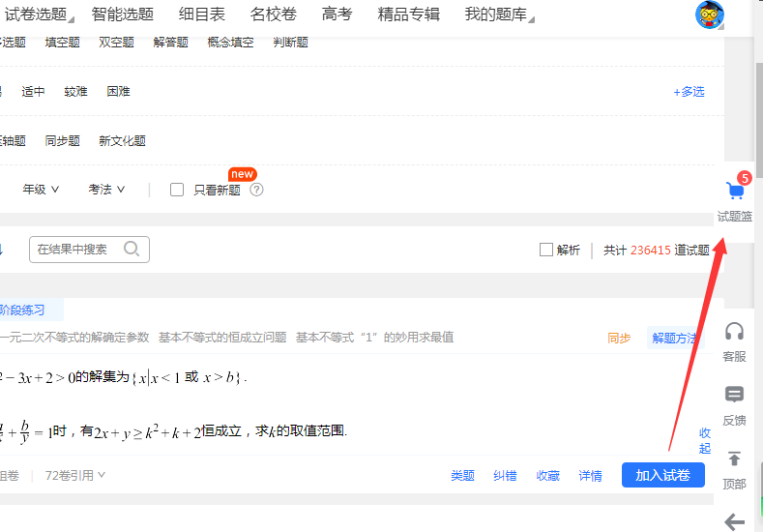Screen dimensions: 763x532
Task: Switch to the 名校卷 tab
Action: pyautogui.click(x=273, y=15)
